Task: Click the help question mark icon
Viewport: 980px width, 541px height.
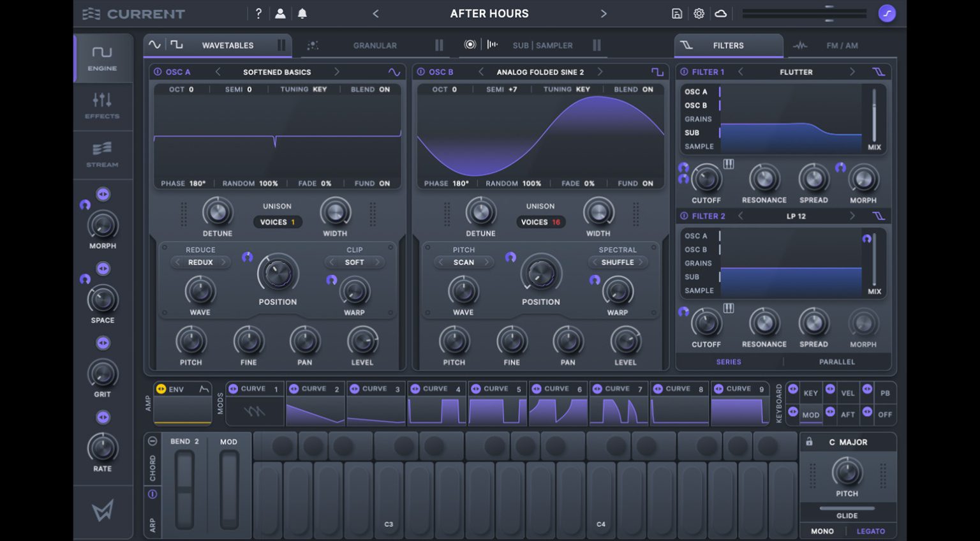Action: (x=258, y=13)
